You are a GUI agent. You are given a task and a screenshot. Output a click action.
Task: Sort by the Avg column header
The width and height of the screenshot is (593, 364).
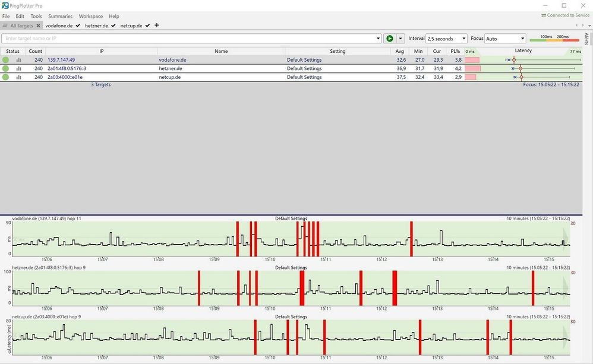[400, 51]
